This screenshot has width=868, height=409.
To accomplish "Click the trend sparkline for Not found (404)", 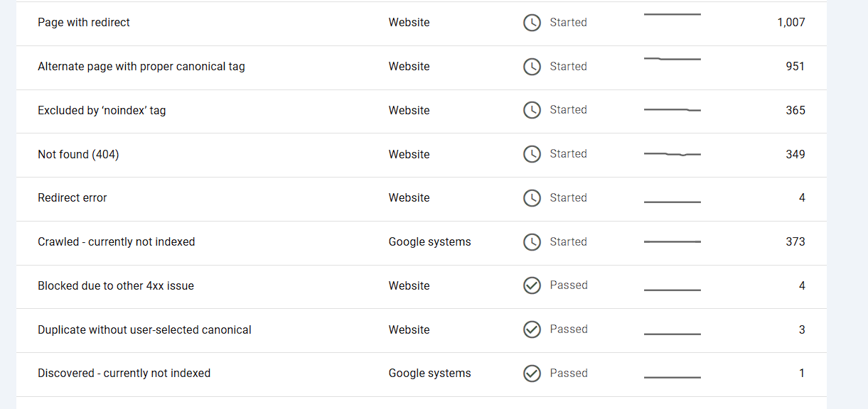I will [672, 154].
